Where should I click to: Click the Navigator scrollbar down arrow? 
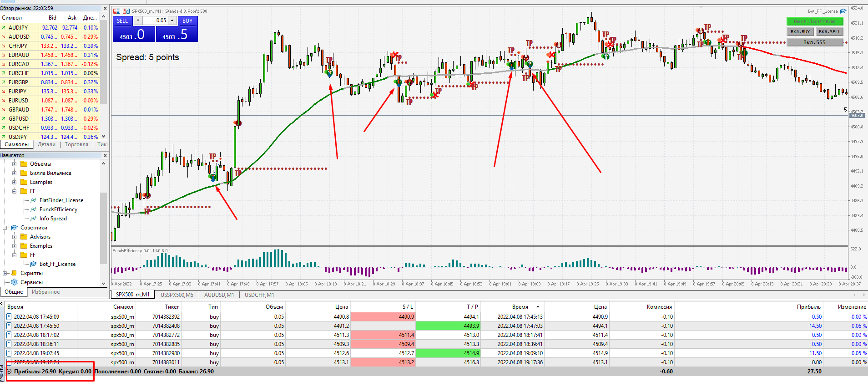coord(104,283)
